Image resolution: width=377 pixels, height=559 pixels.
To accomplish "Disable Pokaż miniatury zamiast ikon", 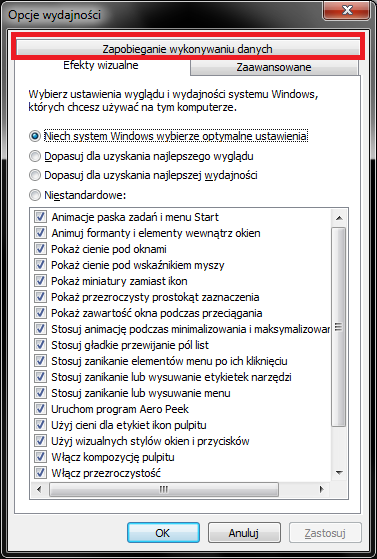I will pyautogui.click(x=40, y=281).
